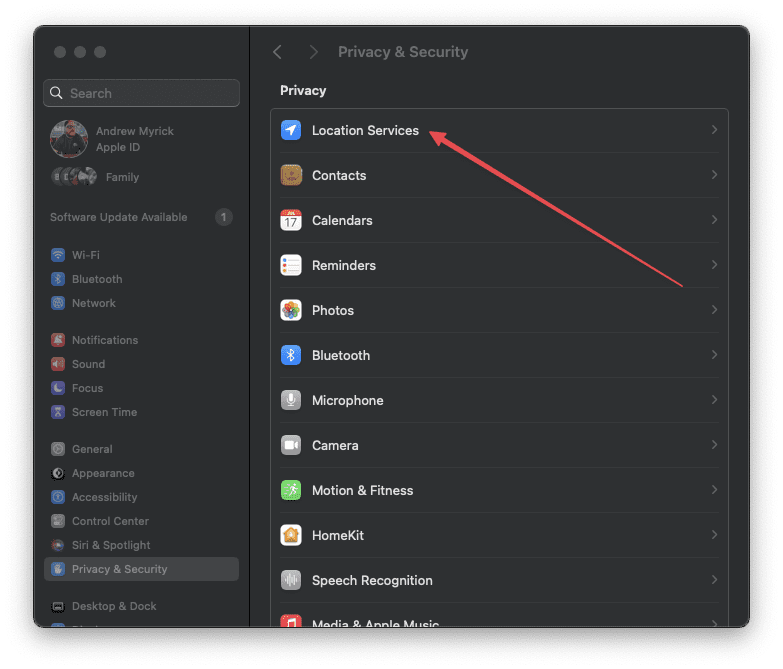
Task: Expand Photos row chevron
Action: [x=714, y=310]
